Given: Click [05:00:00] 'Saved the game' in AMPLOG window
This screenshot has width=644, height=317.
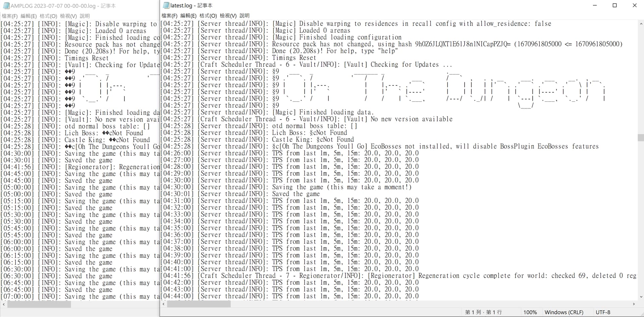Looking at the screenshot, I should point(56,194).
